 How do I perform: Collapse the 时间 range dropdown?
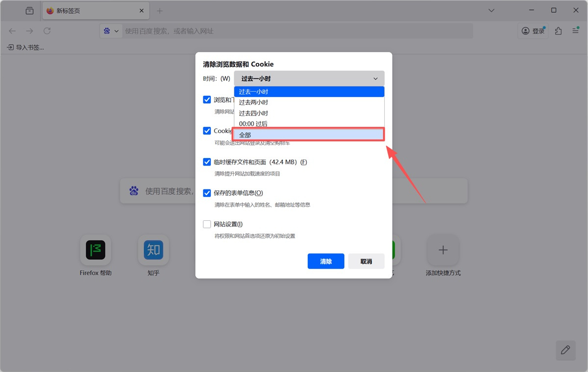click(x=309, y=78)
